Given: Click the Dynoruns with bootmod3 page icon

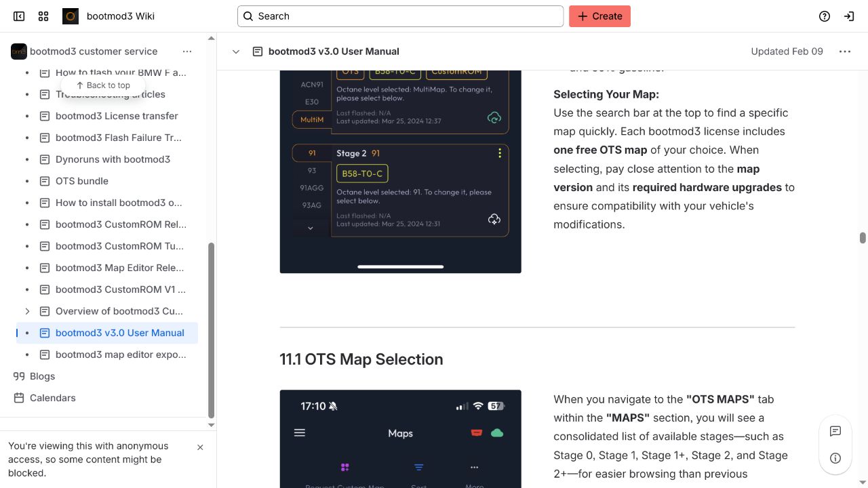Looking at the screenshot, I should tap(45, 159).
